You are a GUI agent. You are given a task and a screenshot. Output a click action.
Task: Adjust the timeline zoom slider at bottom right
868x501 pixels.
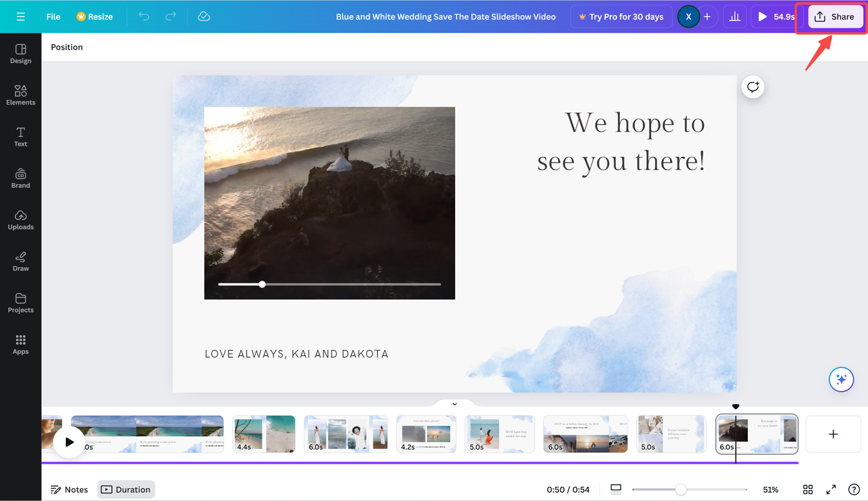680,489
